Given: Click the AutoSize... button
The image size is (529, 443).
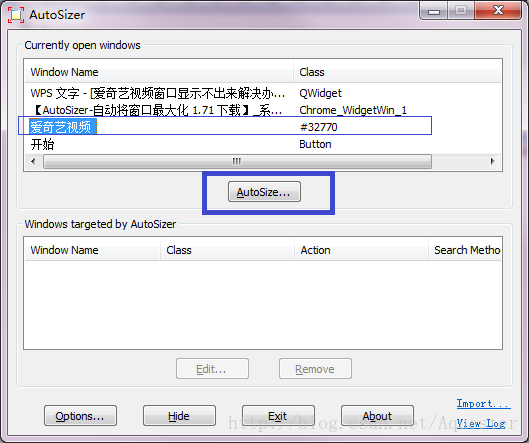Looking at the screenshot, I should 264,192.
